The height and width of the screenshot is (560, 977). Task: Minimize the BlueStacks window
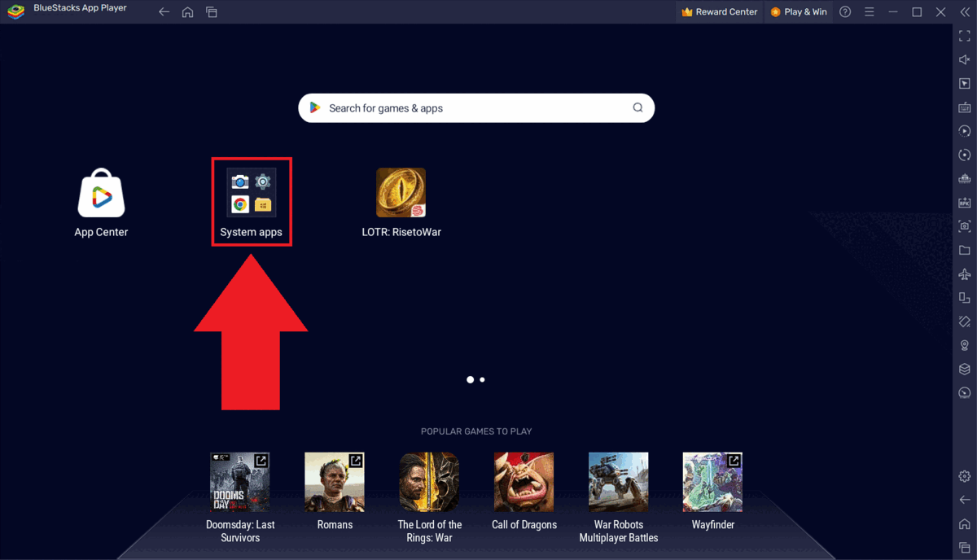tap(893, 12)
